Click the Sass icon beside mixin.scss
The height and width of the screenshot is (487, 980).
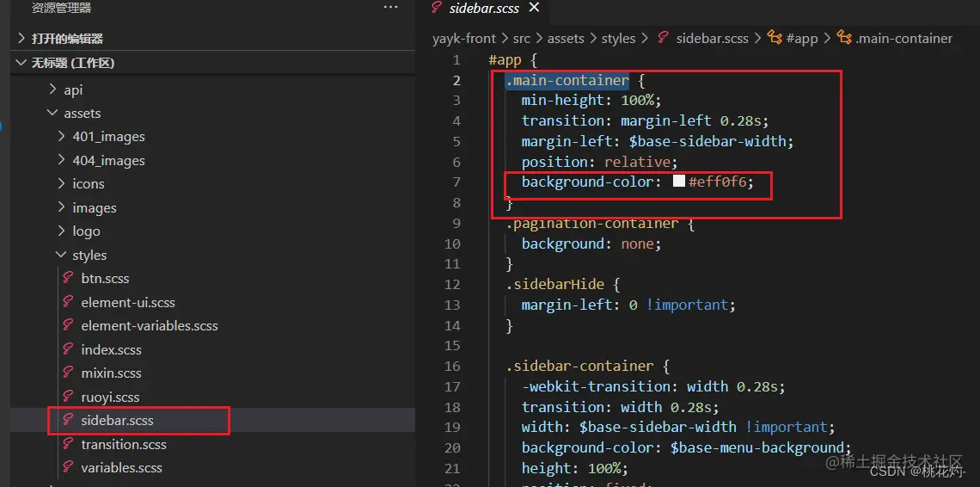coord(69,373)
